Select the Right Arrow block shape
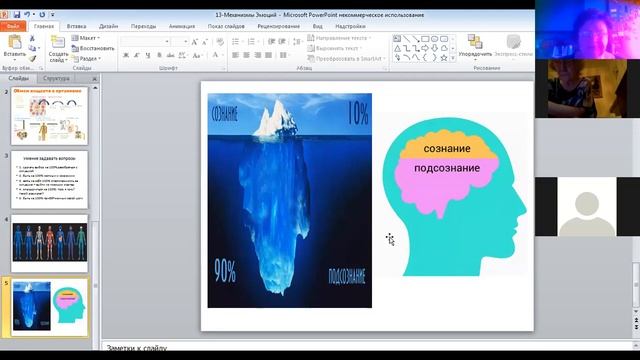 tap(425, 49)
